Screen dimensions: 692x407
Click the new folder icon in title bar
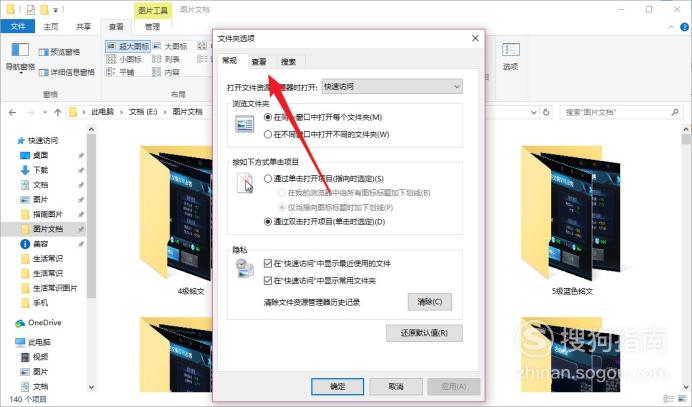[44, 9]
